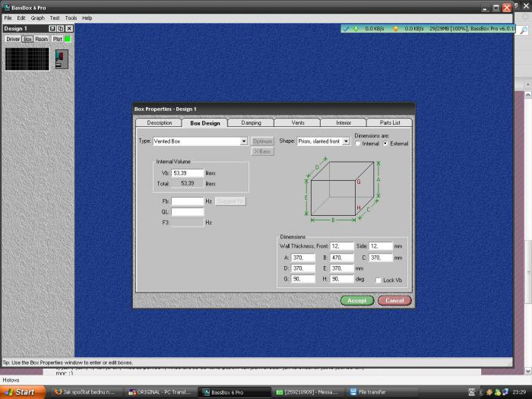This screenshot has width=532, height=399.
Task: Click the Firefox icon in the taskbar
Action: (58, 392)
